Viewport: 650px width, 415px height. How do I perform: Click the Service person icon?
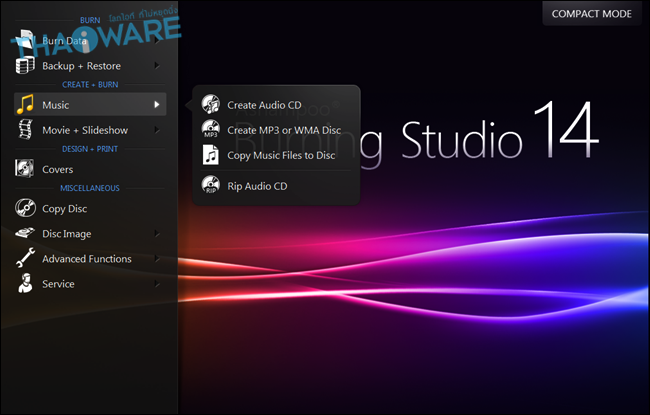[x=25, y=283]
